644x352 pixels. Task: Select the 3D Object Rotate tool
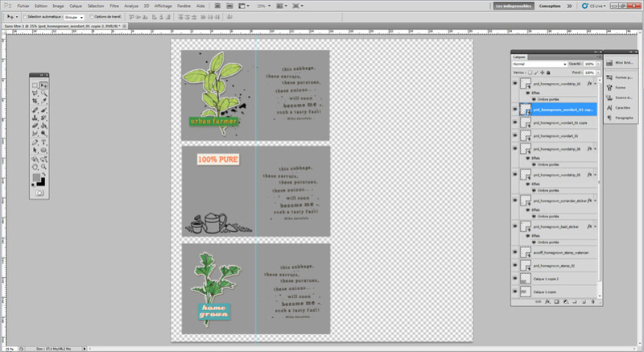pos(35,159)
